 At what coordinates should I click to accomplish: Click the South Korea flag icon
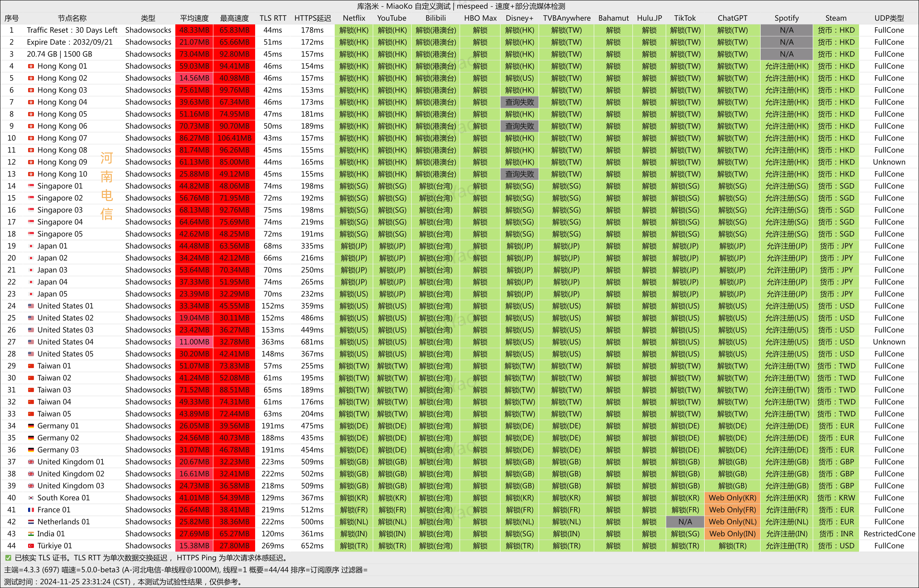pos(31,498)
